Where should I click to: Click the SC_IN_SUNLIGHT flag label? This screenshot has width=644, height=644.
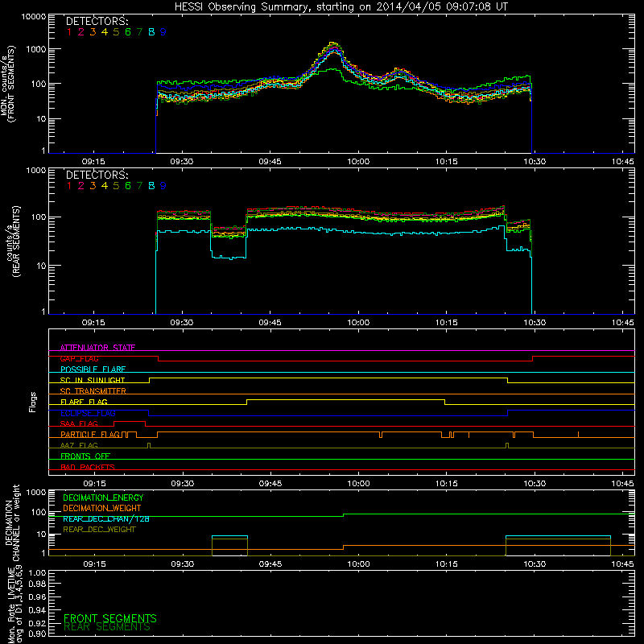(93, 380)
